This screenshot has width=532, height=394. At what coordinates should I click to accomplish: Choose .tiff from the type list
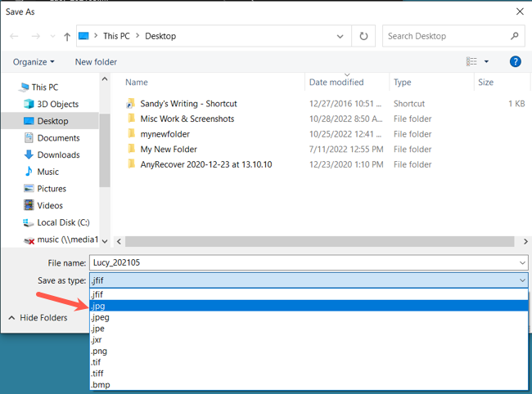click(x=309, y=374)
